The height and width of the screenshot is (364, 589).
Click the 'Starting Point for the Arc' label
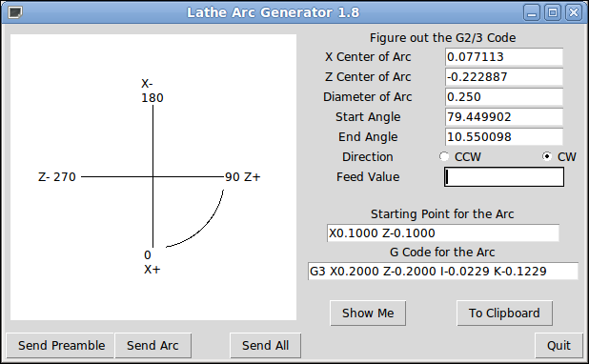coord(442,213)
